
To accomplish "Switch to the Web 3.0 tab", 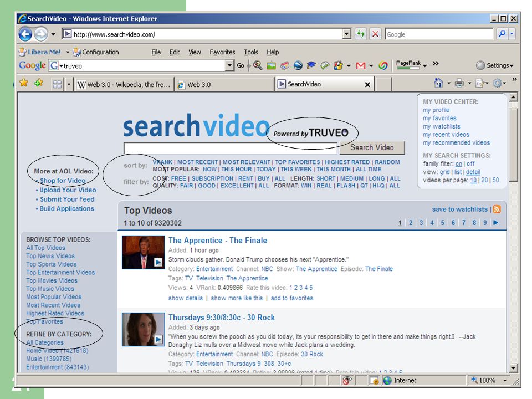I will (224, 84).
